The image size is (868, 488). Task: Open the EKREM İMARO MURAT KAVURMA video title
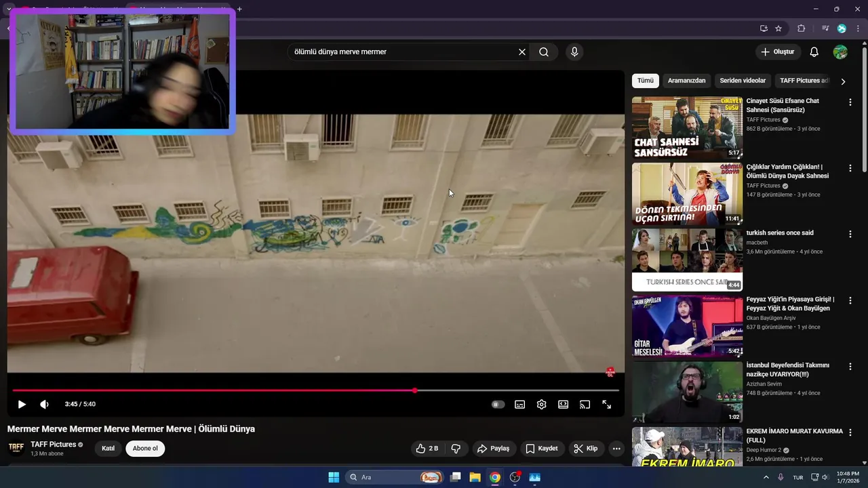click(795, 436)
